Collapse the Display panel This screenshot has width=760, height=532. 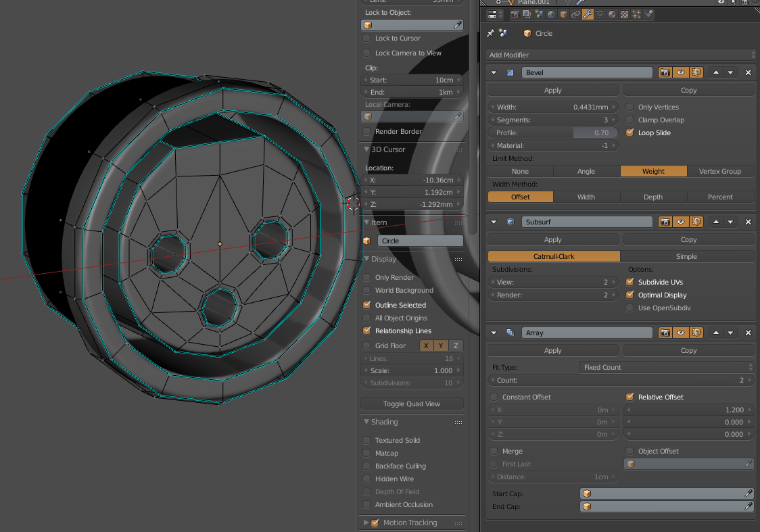pyautogui.click(x=366, y=259)
